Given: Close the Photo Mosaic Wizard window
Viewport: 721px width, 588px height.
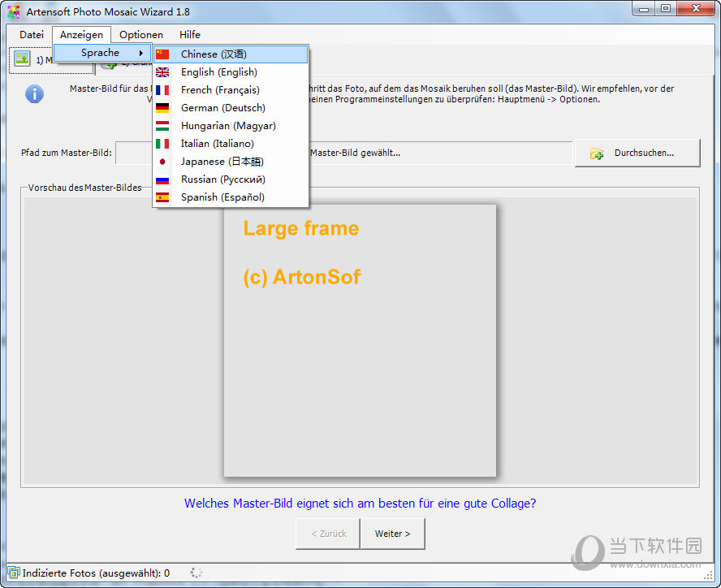Looking at the screenshot, I should click(696, 9).
